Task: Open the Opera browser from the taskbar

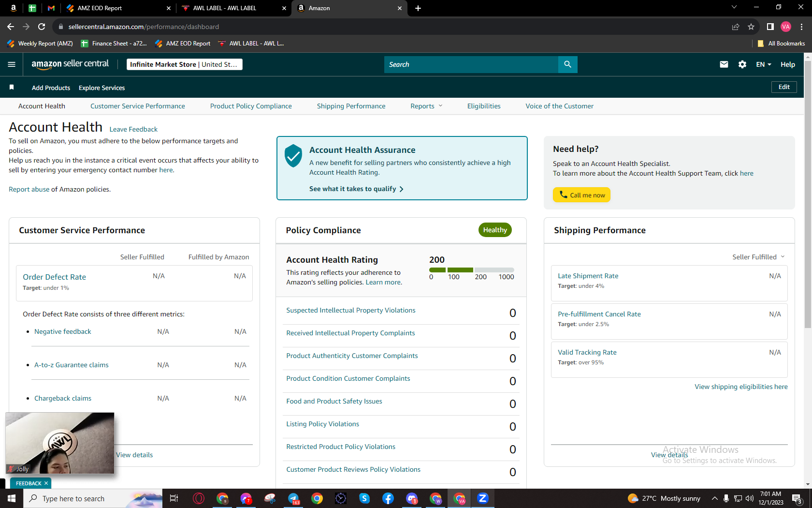Action: click(199, 498)
